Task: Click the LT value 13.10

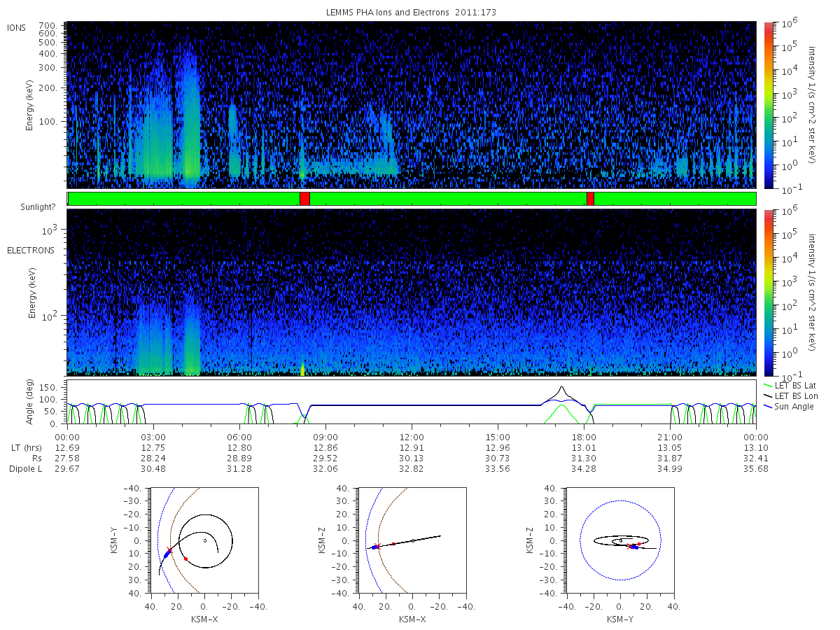Action: (756, 448)
